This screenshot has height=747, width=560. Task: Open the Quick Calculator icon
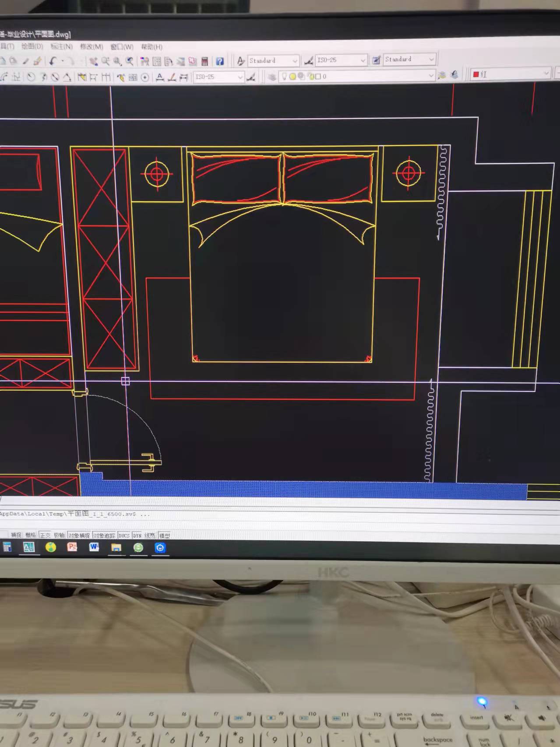click(204, 61)
